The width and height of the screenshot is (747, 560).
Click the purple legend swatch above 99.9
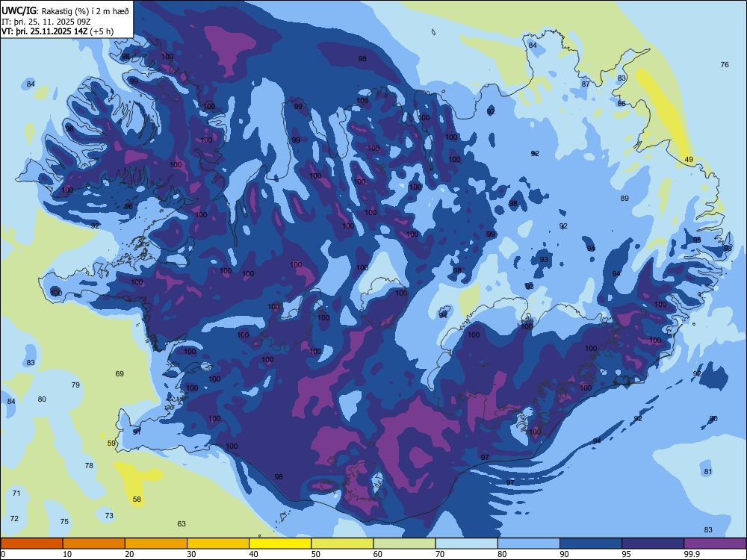pyautogui.click(x=715, y=544)
